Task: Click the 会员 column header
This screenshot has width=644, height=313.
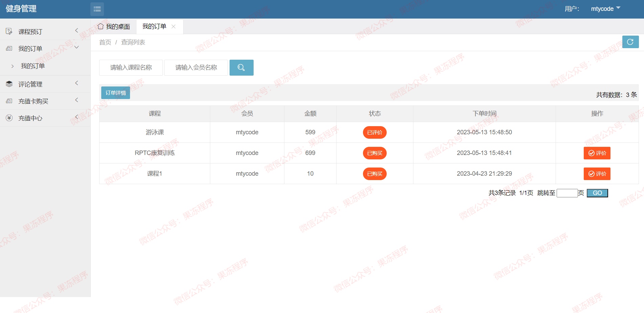Action: [x=247, y=114]
